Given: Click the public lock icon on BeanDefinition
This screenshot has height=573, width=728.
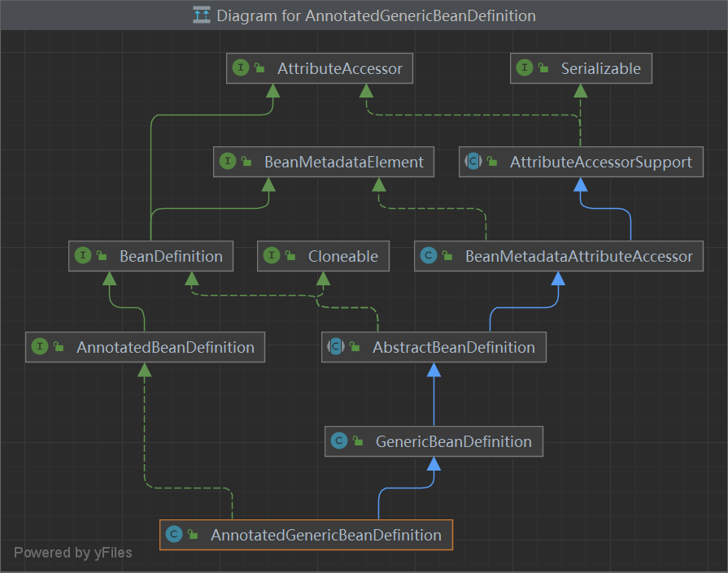Looking at the screenshot, I should (102, 256).
